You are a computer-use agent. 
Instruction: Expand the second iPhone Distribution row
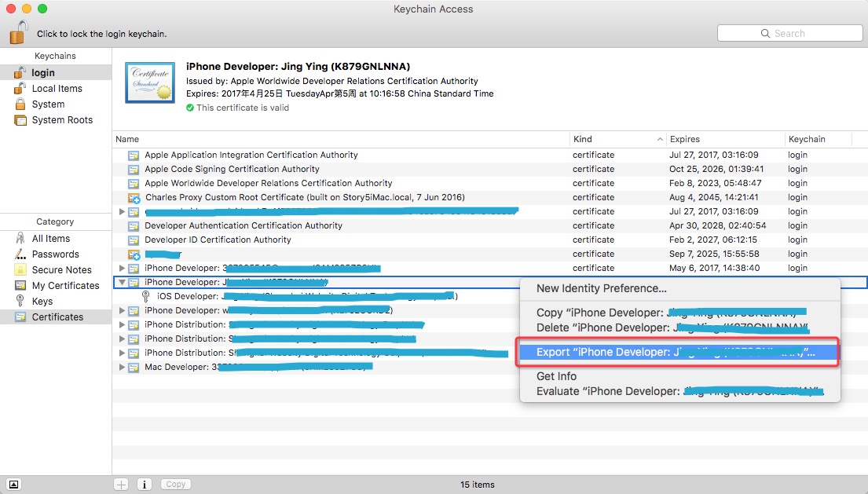click(x=122, y=338)
